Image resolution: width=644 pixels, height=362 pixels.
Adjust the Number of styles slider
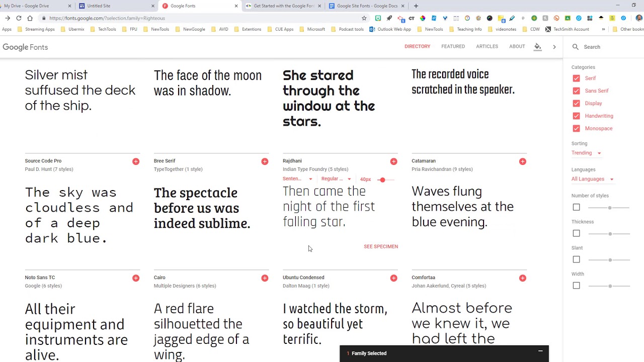[609, 208]
